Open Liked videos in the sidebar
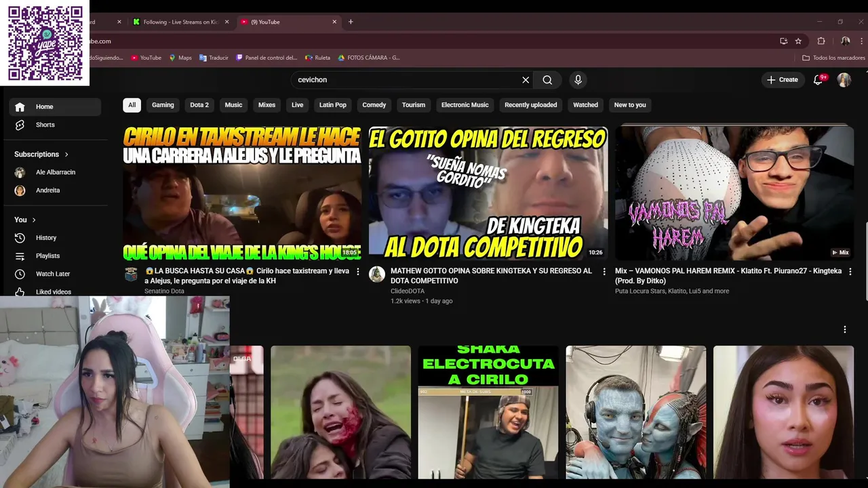 tap(55, 291)
